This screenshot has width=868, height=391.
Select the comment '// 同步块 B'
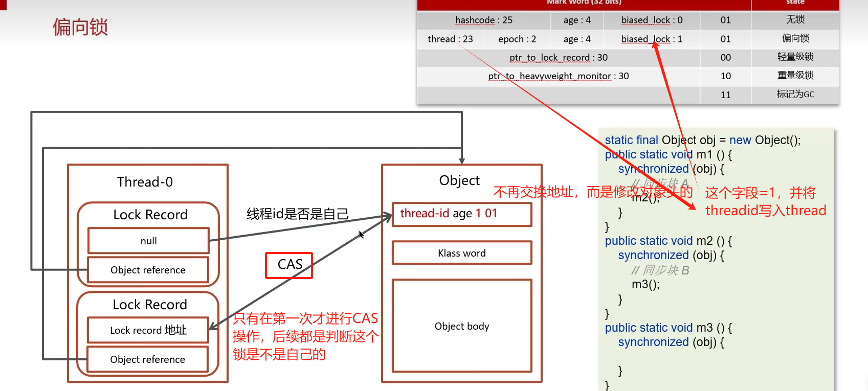(660, 270)
